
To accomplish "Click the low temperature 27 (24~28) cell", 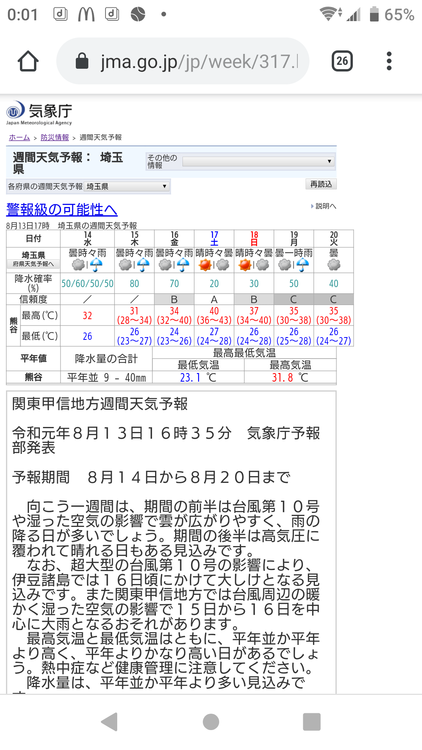I will tap(214, 336).
